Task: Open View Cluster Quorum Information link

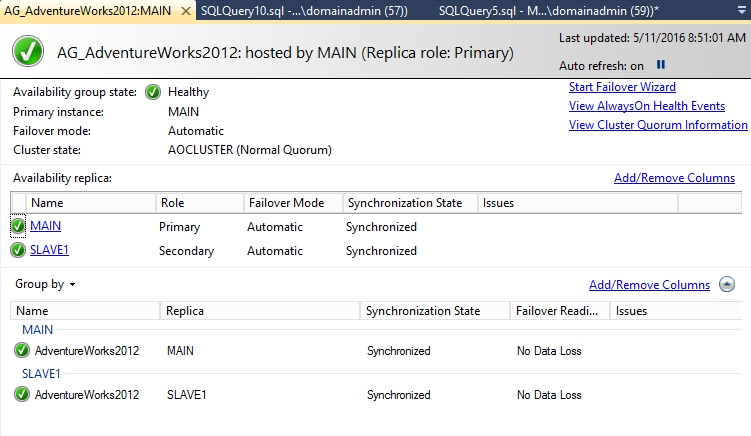Action: coord(658,125)
